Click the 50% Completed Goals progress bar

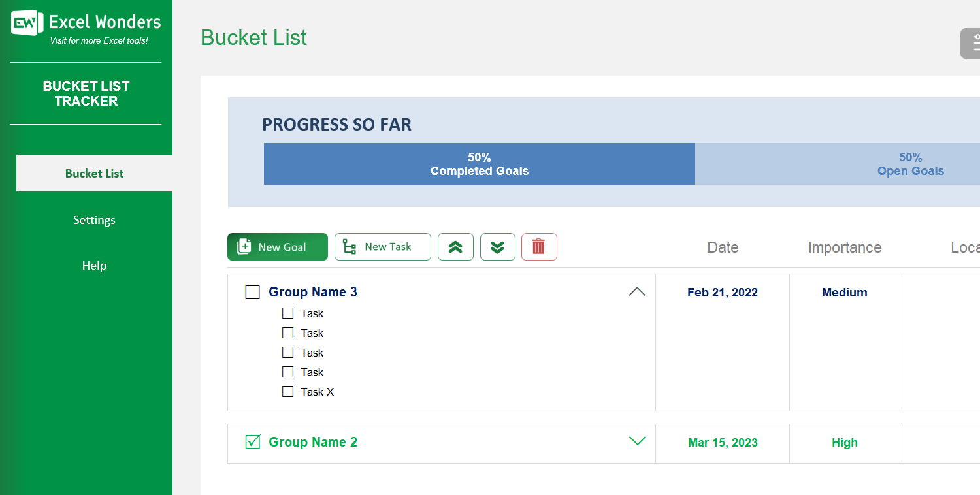pos(479,164)
